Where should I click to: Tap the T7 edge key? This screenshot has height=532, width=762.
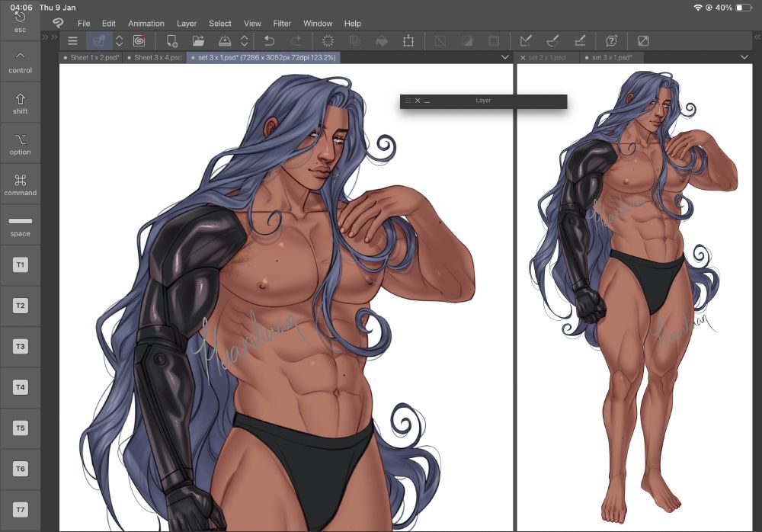(20, 510)
